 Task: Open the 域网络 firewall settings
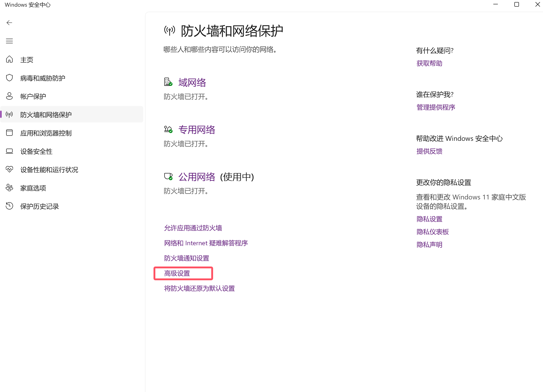point(192,83)
